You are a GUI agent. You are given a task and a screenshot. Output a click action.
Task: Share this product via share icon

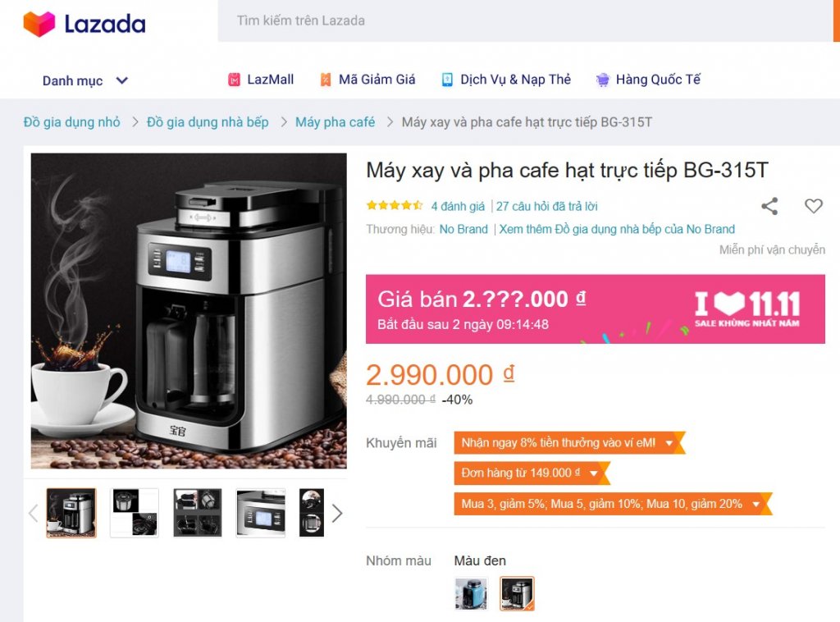pyautogui.click(x=769, y=206)
